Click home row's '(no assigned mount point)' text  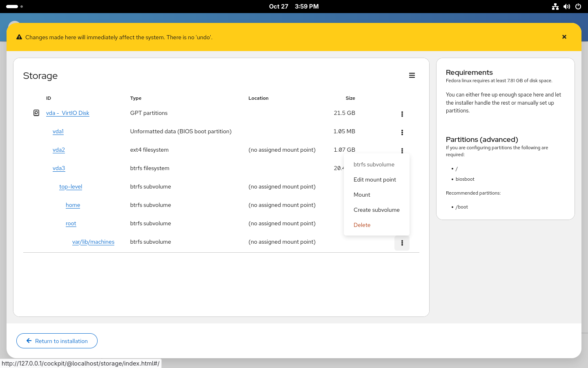tap(282, 205)
